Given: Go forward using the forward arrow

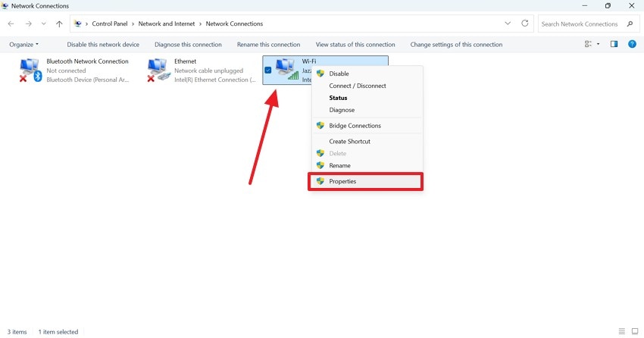Looking at the screenshot, I should point(28,23).
